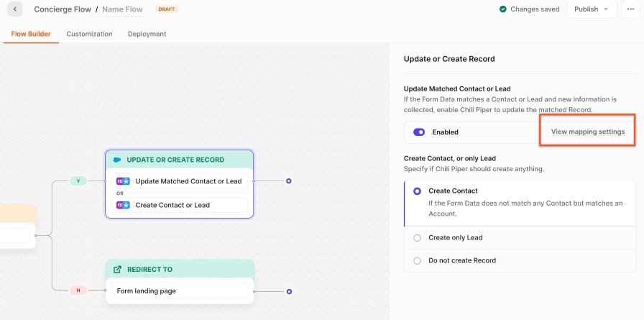Open the three-dots more options menu
This screenshot has width=644, height=320.
[x=631, y=9]
